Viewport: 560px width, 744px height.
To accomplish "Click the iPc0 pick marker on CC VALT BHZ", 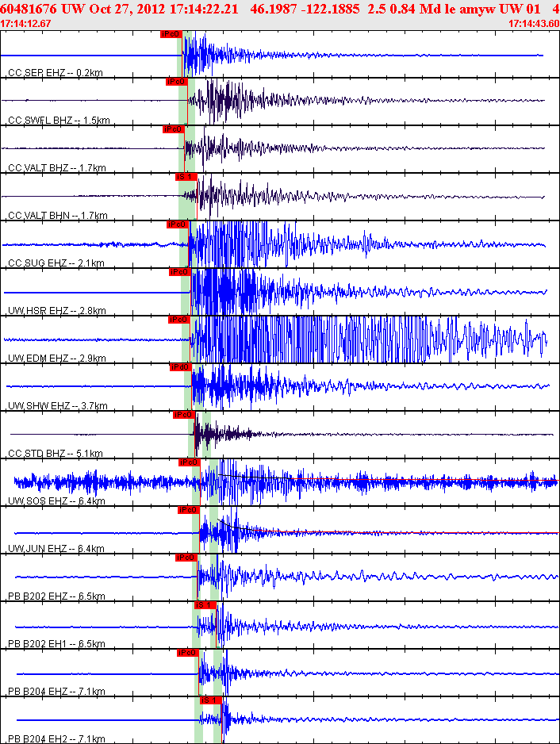I will click(x=174, y=129).
